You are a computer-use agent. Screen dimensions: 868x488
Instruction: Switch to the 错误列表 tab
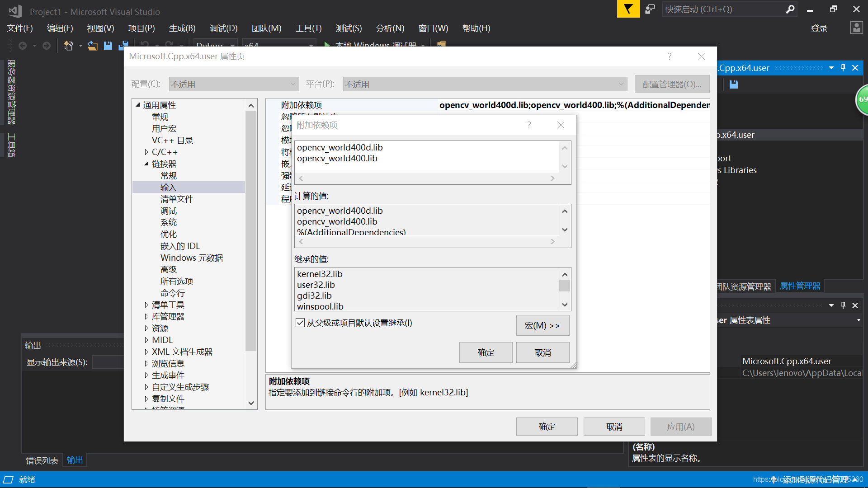click(42, 460)
